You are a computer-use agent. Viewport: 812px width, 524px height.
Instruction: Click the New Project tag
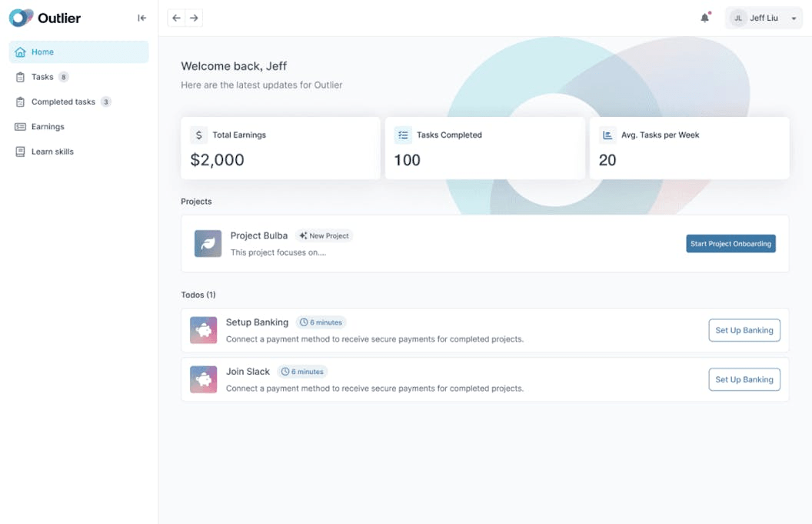click(x=324, y=235)
